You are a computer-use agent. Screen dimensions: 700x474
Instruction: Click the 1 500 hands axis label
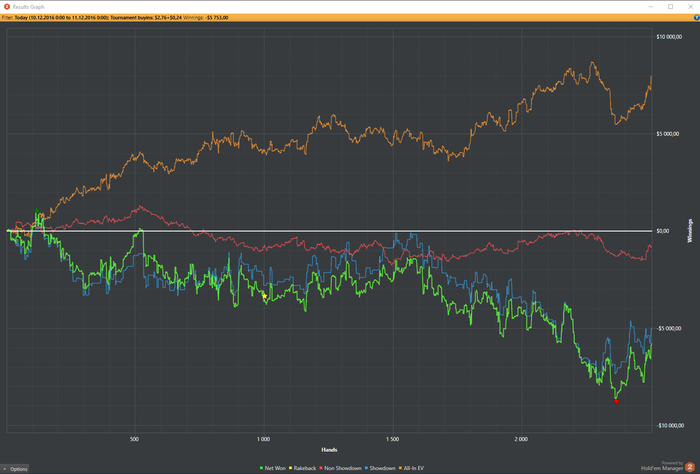(392, 439)
